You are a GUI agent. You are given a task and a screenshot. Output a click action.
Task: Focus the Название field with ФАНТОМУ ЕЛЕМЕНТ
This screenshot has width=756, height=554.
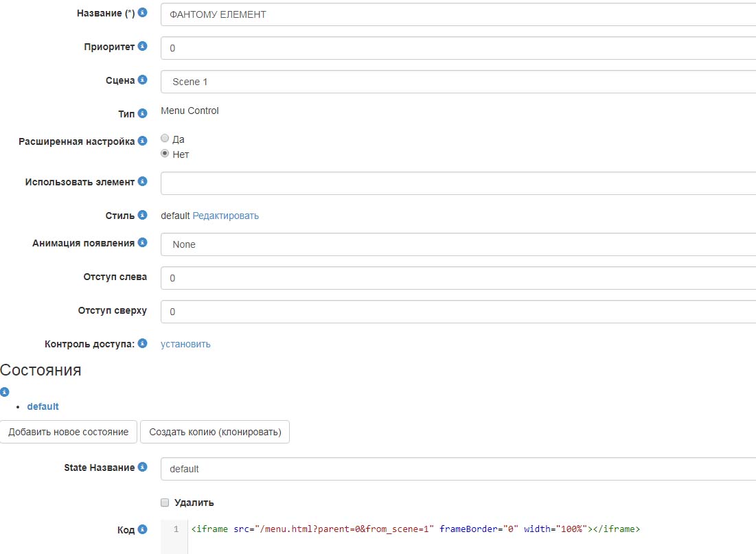click(458, 14)
